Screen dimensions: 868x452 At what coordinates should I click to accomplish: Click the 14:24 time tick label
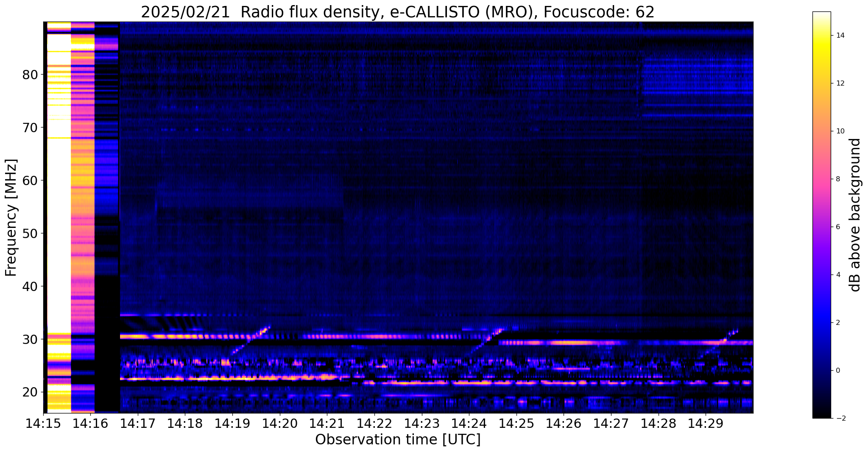[469, 423]
